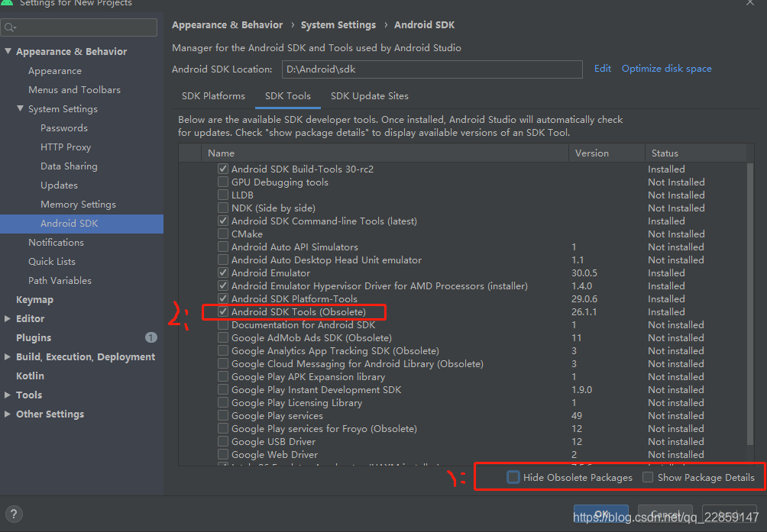Viewport: 767px width, 532px height.
Task: Uncheck Android SDK Build-Tools 30-rc2 checkbox
Action: pos(223,169)
